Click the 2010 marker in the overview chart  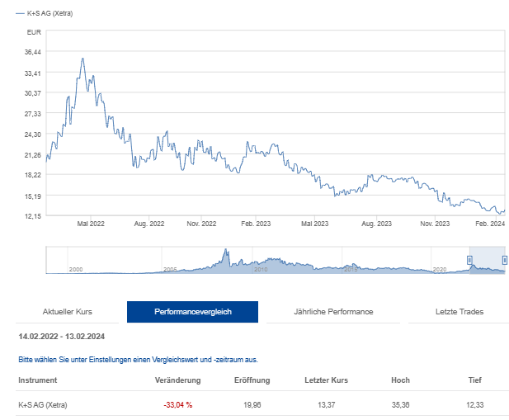tap(261, 269)
